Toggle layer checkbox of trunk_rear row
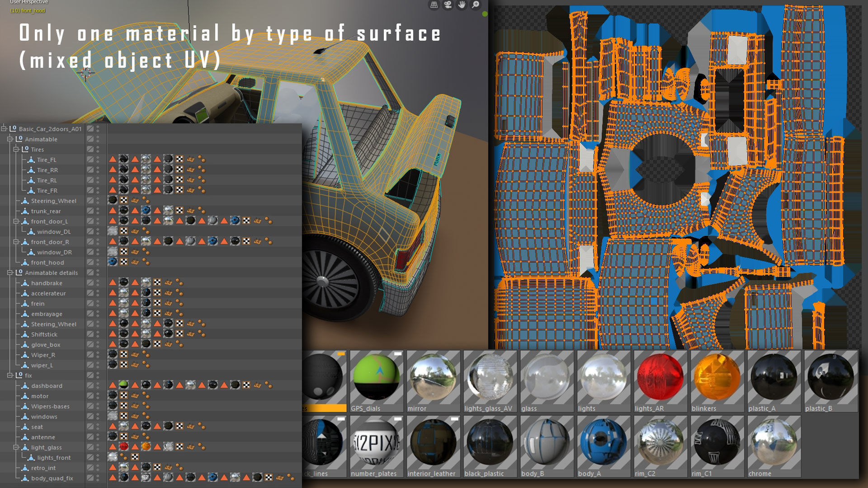Screen dimensions: 868x488 click(x=90, y=211)
